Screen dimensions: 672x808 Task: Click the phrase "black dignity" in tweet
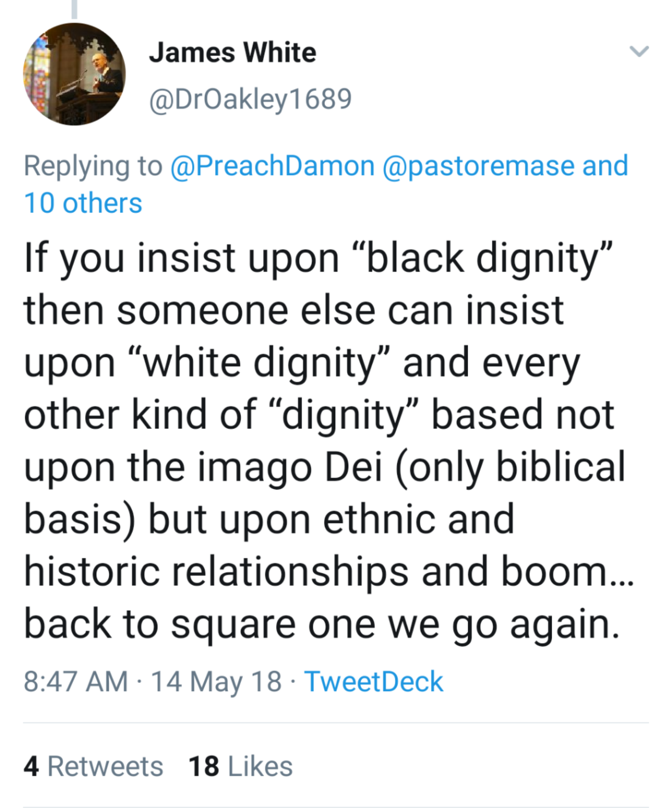coord(485,258)
